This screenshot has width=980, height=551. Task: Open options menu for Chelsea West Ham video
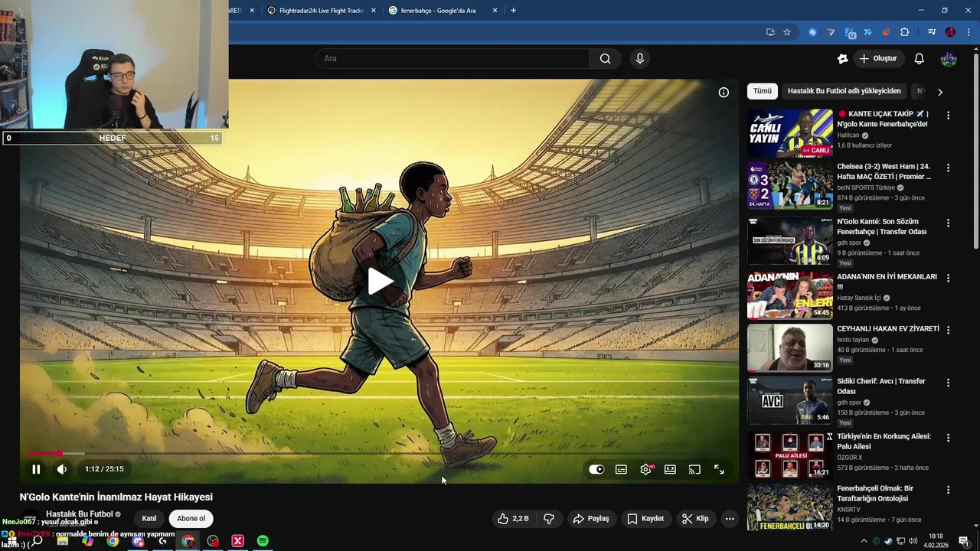(x=948, y=168)
